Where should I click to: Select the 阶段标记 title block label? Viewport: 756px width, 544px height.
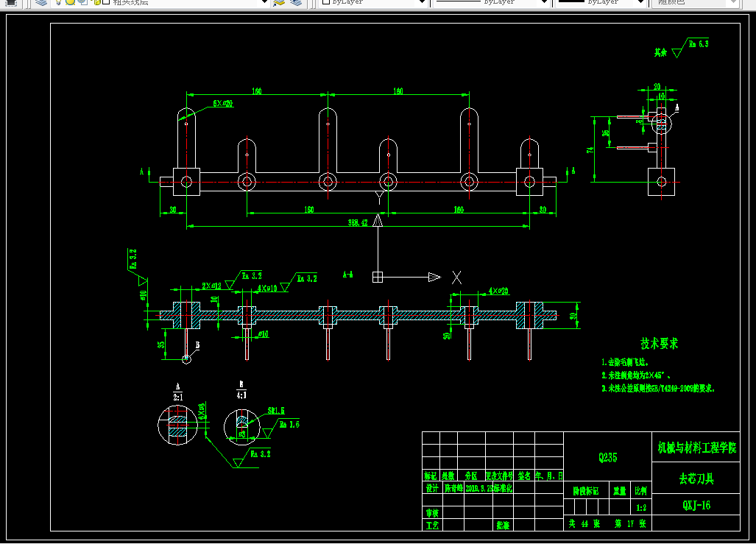click(x=586, y=492)
